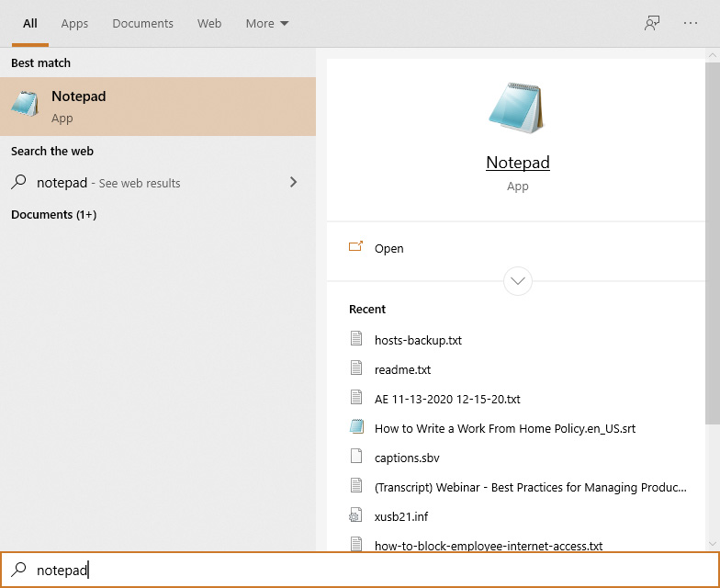Open recent file captions.sbv
This screenshot has width=720, height=588.
point(407,458)
